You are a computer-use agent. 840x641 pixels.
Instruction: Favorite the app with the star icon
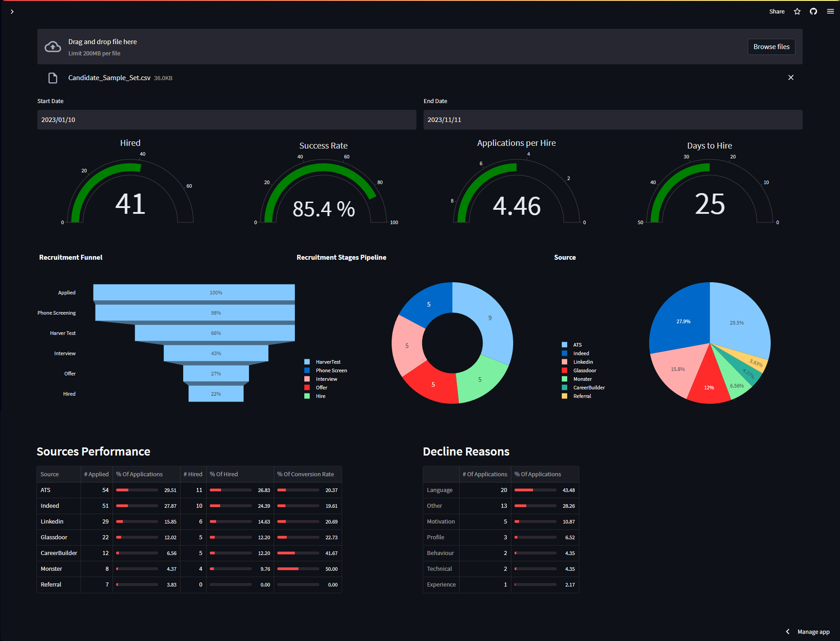pyautogui.click(x=797, y=12)
